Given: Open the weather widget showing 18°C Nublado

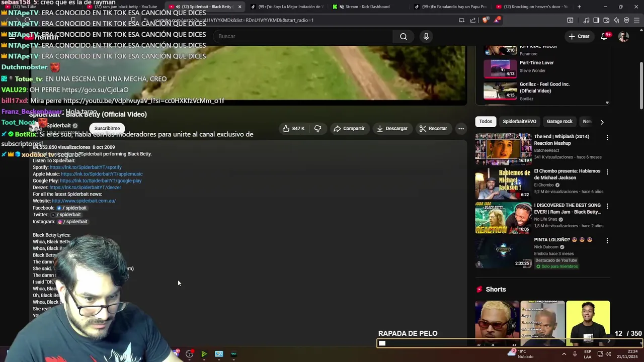Looking at the screenshot, I should (x=521, y=354).
